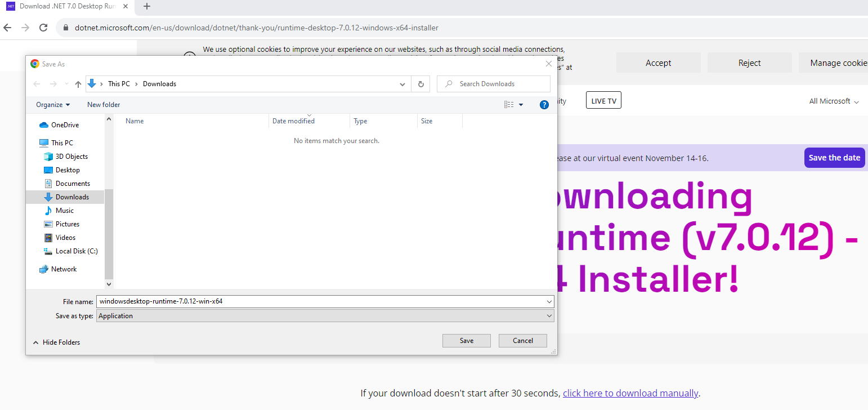Accept optional cookies on the page
This screenshot has width=868, height=410.
[658, 63]
